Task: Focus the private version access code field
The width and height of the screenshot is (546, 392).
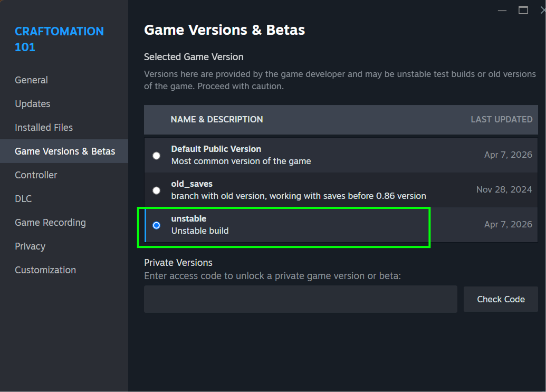Action: tap(300, 299)
